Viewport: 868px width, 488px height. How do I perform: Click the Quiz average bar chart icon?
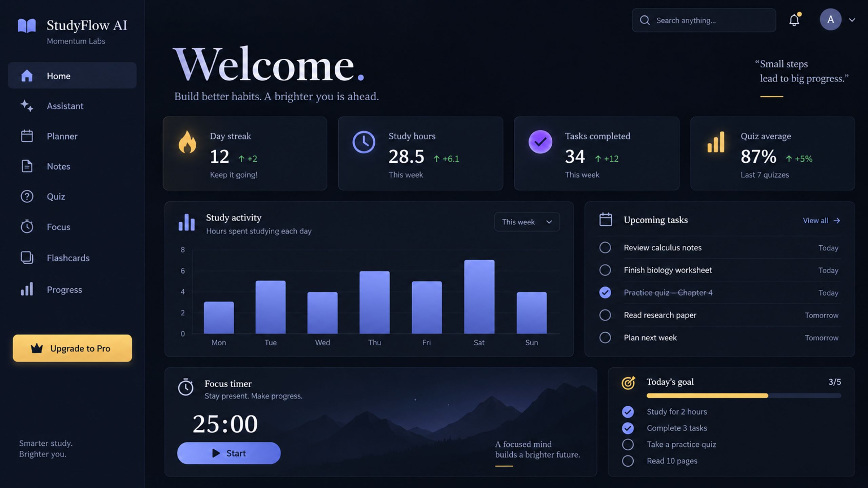[716, 142]
